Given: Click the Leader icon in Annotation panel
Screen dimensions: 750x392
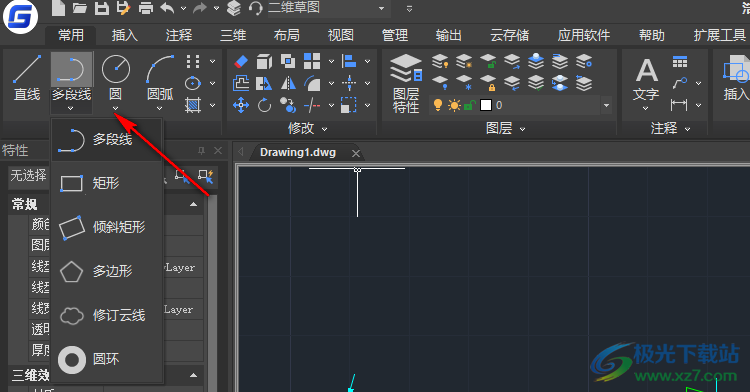Looking at the screenshot, I should tap(680, 83).
